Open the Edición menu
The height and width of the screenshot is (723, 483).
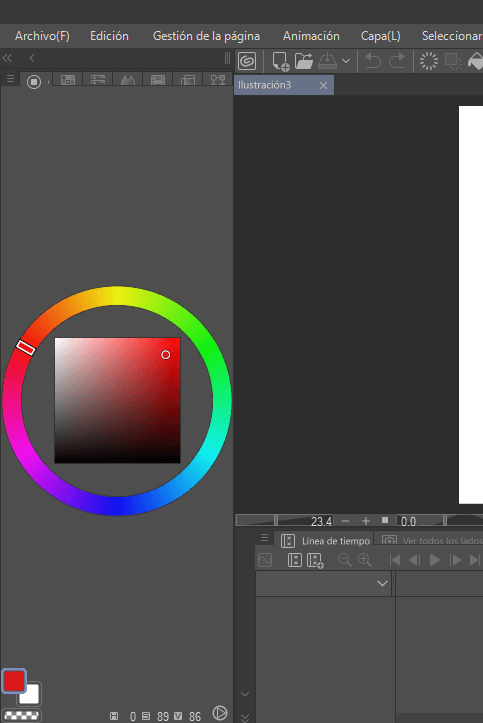pyautogui.click(x=109, y=36)
